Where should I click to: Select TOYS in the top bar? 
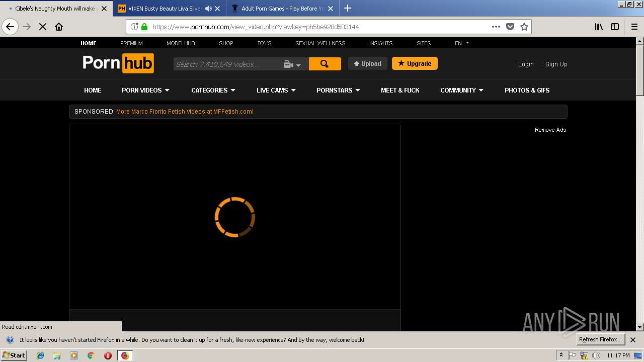[264, 43]
